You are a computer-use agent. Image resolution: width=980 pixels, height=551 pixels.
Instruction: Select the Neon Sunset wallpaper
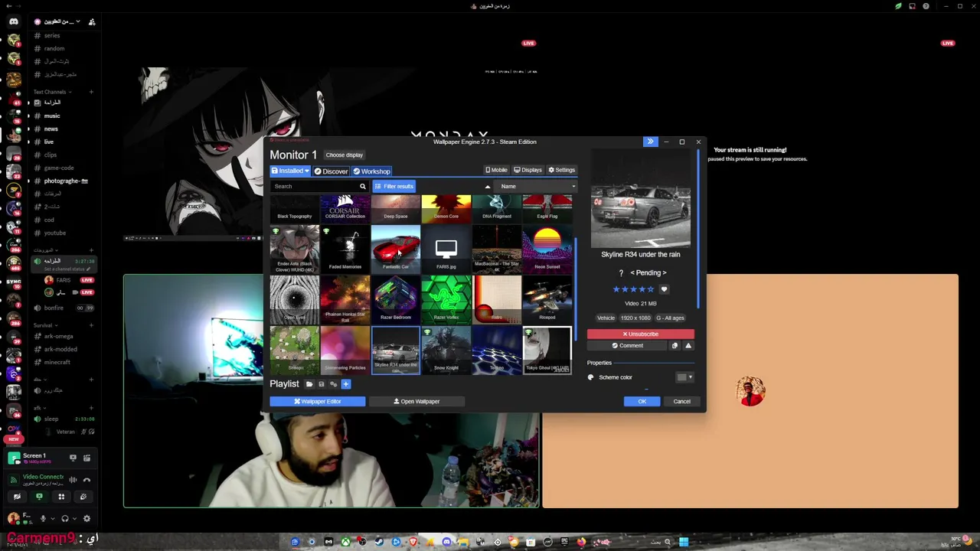(547, 248)
